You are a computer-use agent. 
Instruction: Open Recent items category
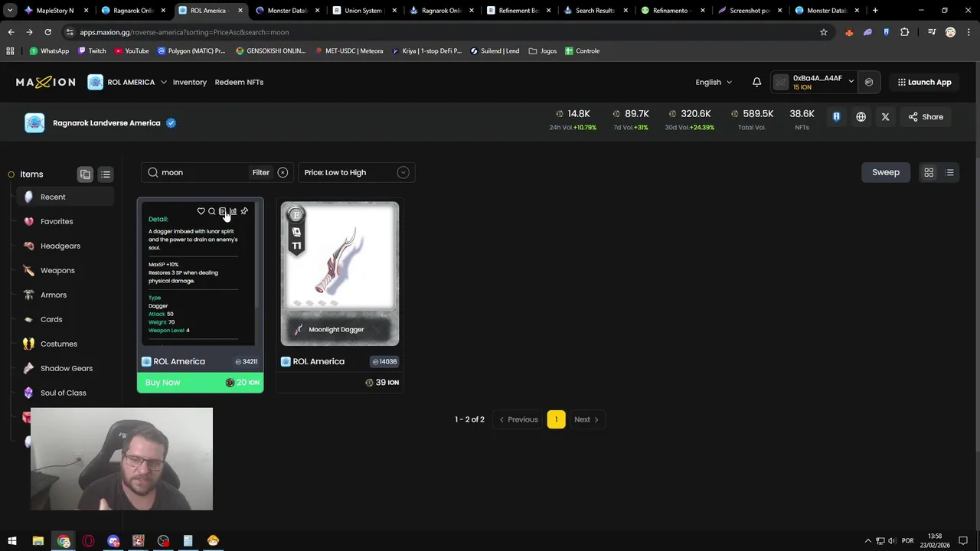(64, 197)
